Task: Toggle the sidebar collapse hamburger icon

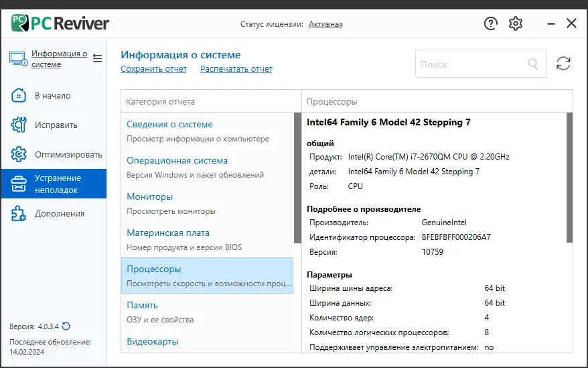Action: (98, 58)
